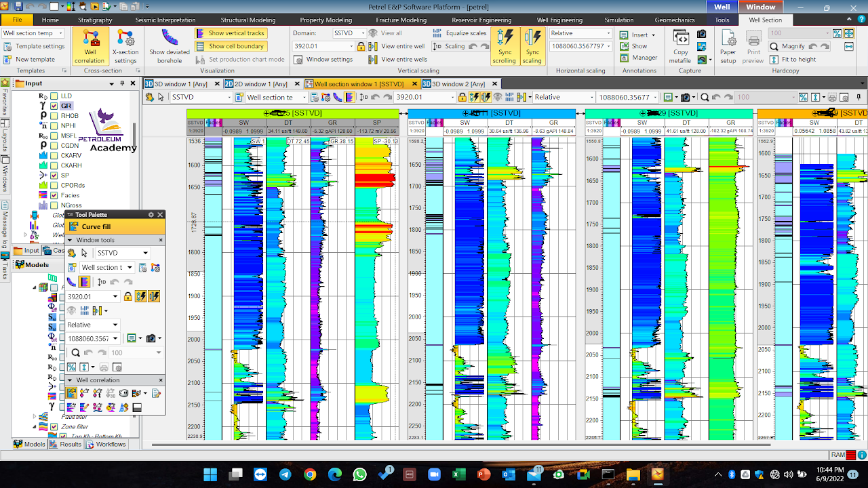Toggle Sync scrolling in Vertical scaling
868x488 pixels.
tap(504, 46)
